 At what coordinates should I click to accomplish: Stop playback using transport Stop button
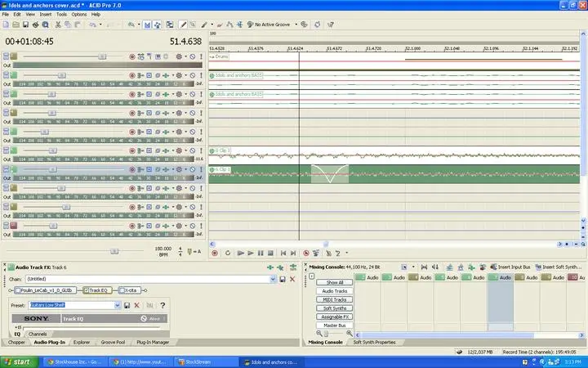[x=270, y=253]
